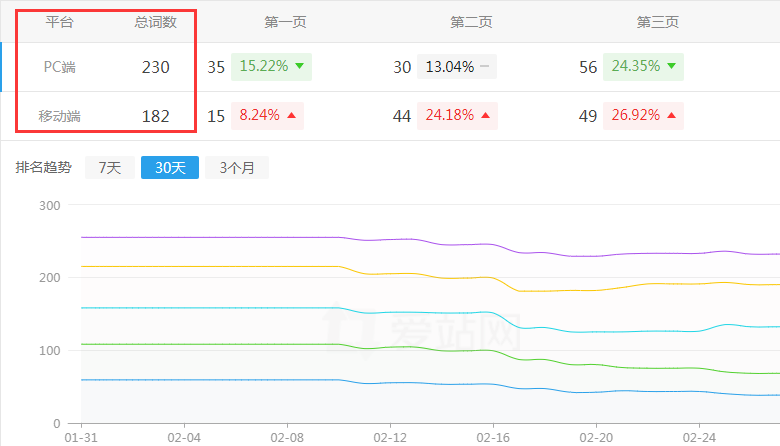Click the yellow trend line in chart
The height and width of the screenshot is (446, 780).
(200, 266)
